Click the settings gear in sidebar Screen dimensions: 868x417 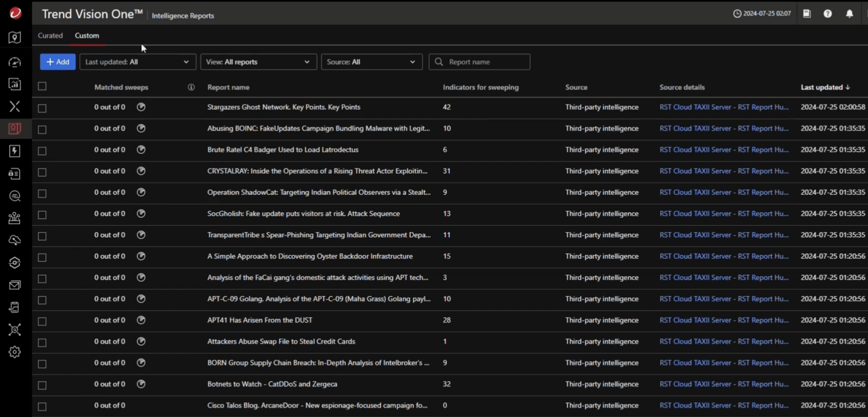click(x=15, y=352)
